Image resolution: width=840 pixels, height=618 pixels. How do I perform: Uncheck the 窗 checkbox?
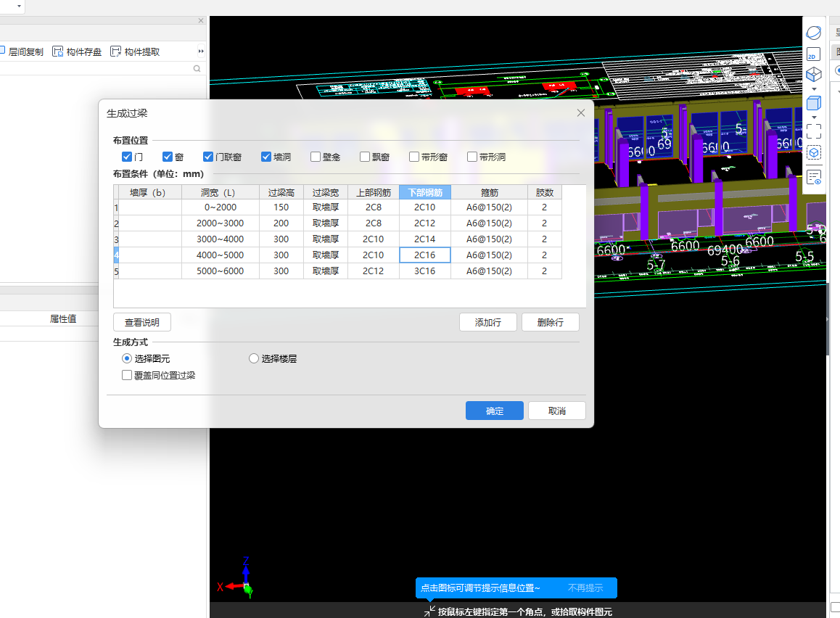[167, 157]
